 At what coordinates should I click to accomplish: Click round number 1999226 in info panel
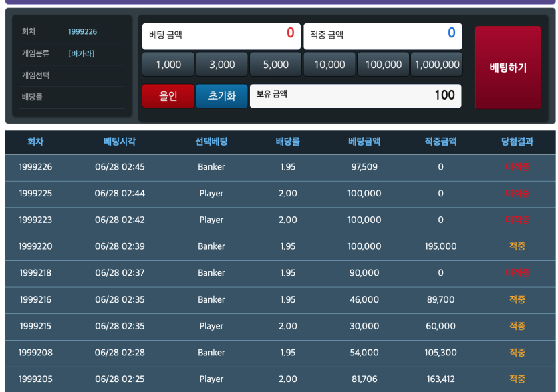click(83, 31)
